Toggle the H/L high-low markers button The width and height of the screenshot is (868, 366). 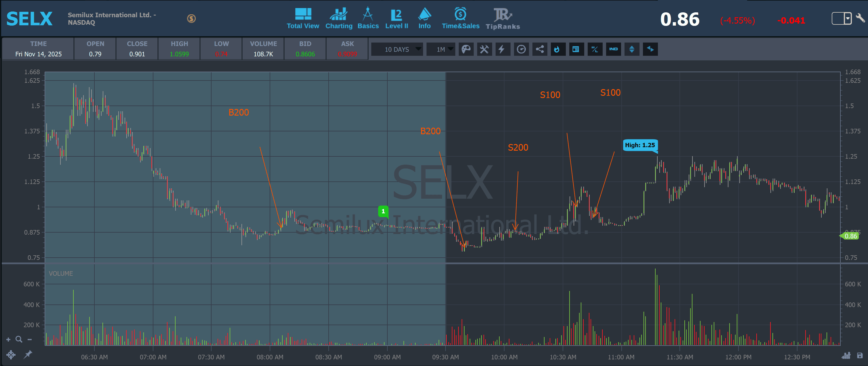(x=595, y=49)
